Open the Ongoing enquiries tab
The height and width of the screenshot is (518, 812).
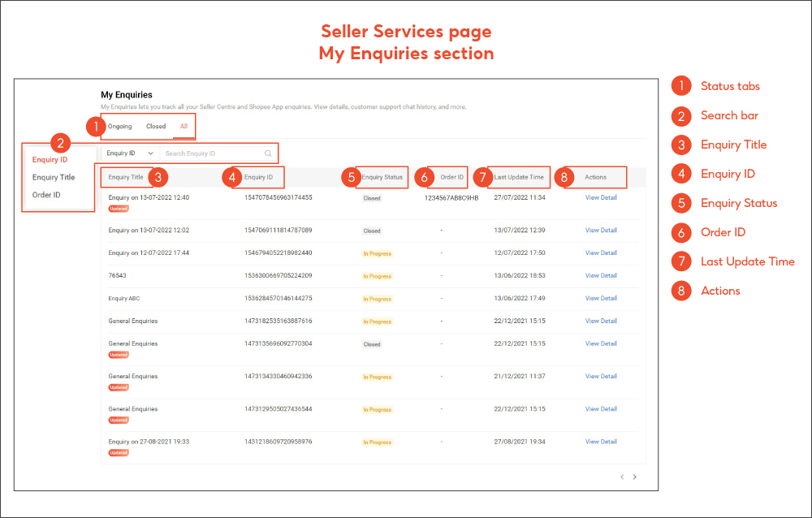click(x=119, y=127)
